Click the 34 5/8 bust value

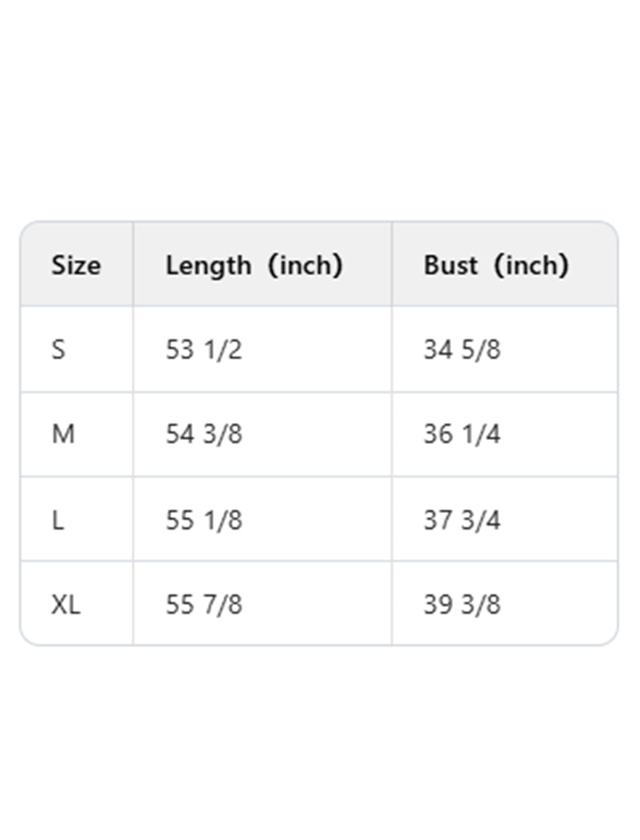pyautogui.click(x=462, y=350)
